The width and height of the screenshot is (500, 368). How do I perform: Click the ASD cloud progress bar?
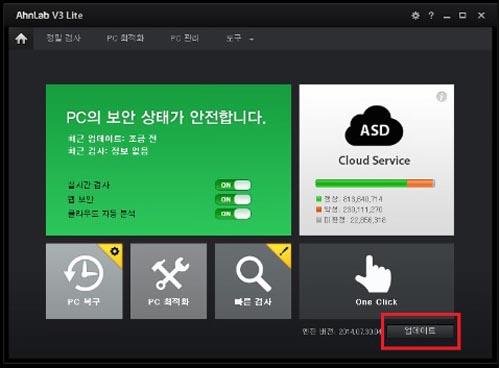375,183
